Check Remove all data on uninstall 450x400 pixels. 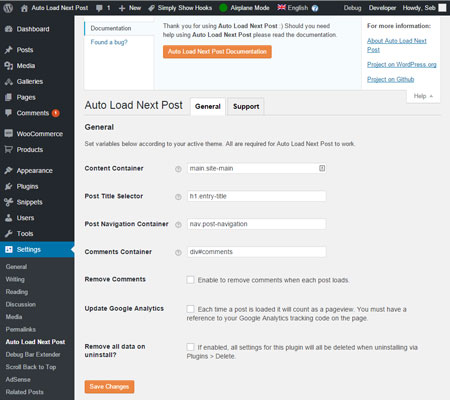(190, 347)
